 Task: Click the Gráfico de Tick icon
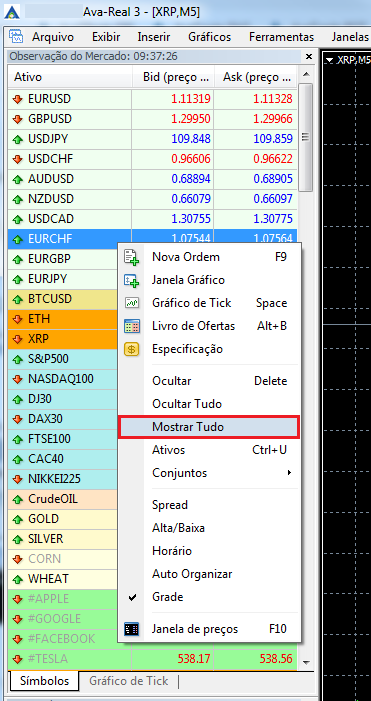pyautogui.click(x=131, y=303)
